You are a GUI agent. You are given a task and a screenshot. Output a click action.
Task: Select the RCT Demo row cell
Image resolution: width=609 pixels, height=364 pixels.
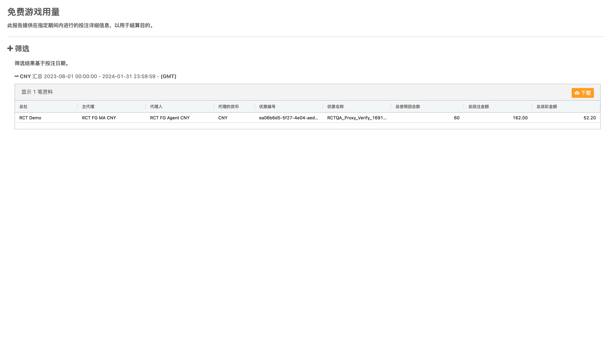click(x=30, y=118)
